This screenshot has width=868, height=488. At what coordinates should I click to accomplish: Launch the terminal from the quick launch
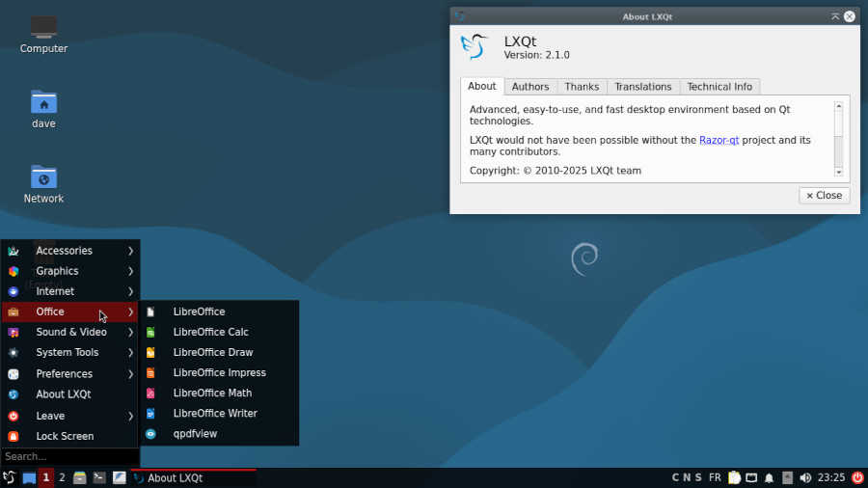coord(99,477)
